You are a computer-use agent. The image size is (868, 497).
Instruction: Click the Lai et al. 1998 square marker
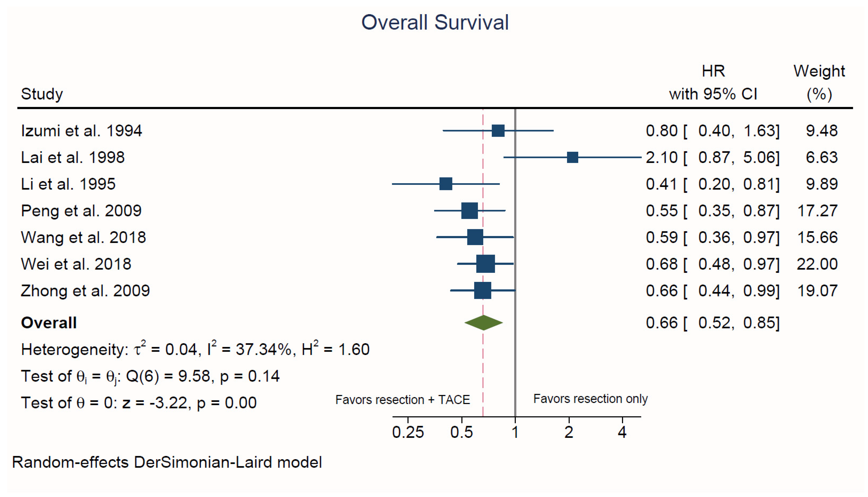click(x=572, y=157)
